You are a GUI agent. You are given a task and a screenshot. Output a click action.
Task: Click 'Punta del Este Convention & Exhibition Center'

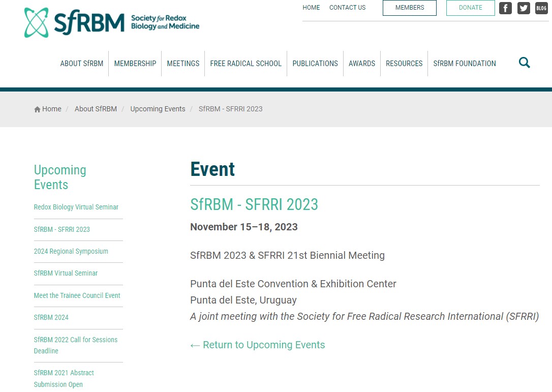point(293,284)
